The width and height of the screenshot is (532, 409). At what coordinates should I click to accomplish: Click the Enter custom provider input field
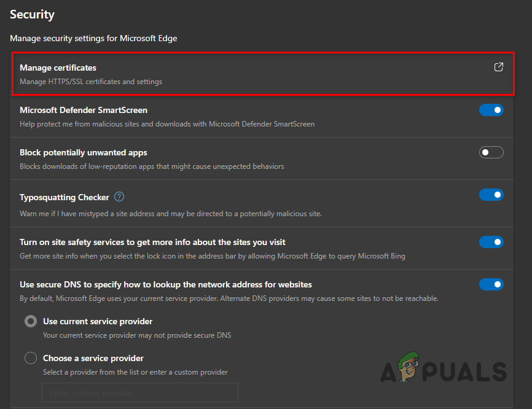[x=140, y=392]
